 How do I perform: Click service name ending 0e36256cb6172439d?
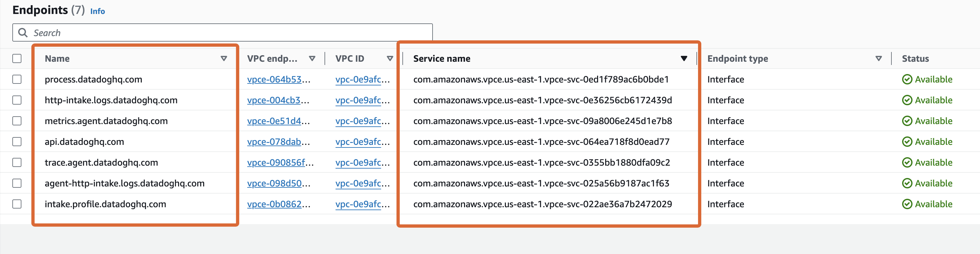(x=543, y=100)
